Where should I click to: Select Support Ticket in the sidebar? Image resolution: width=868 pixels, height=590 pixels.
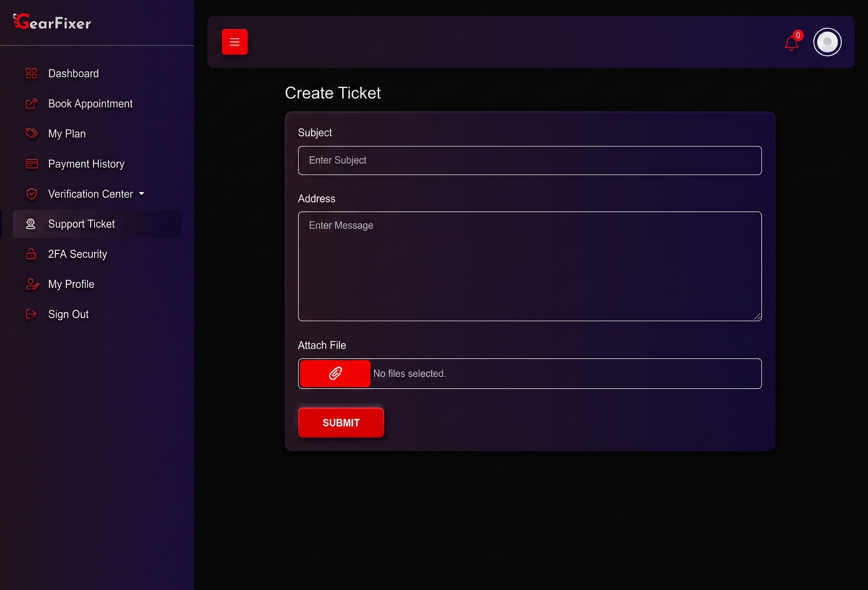[97, 224]
